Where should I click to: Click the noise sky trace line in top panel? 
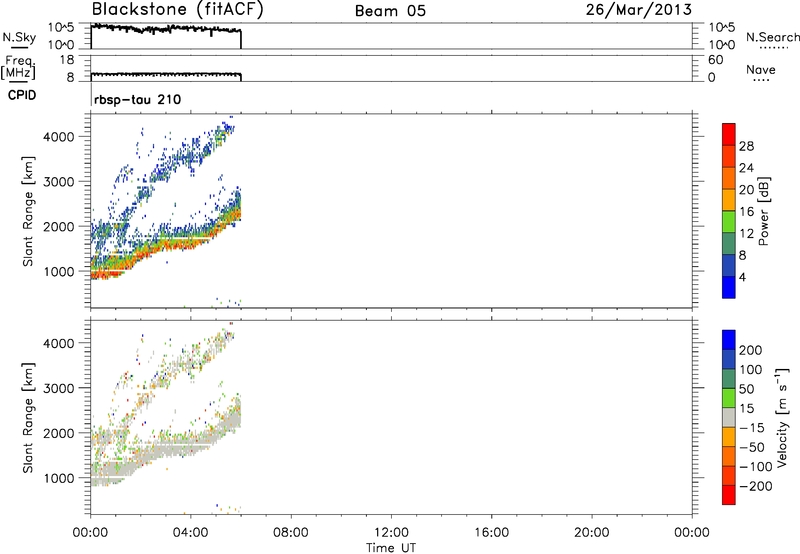(166, 29)
